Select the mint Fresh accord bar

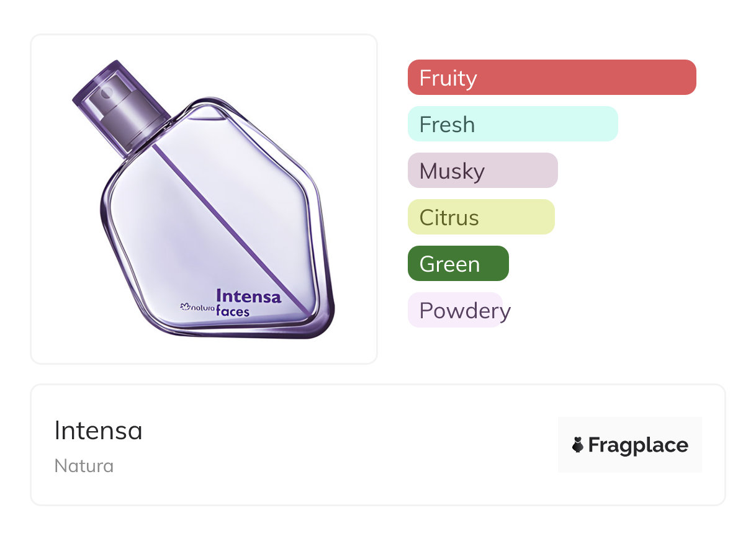[513, 124]
